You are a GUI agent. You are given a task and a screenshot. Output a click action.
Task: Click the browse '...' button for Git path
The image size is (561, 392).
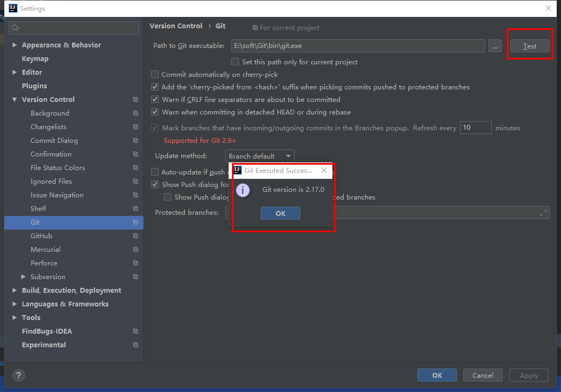point(495,46)
